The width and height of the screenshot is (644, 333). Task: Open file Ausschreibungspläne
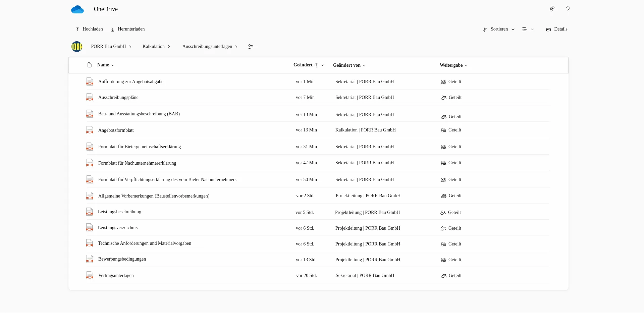[x=118, y=97]
